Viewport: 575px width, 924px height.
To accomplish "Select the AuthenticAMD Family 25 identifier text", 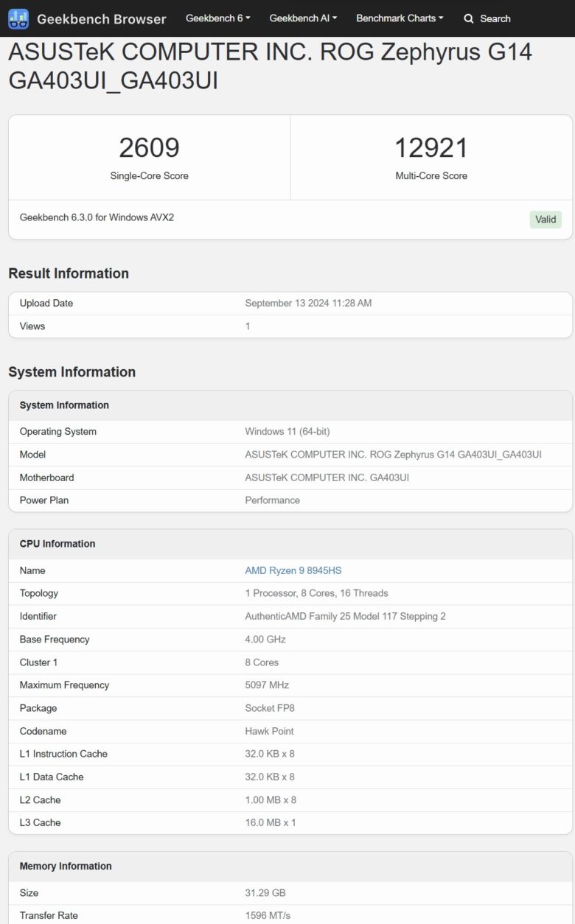I will [x=345, y=616].
